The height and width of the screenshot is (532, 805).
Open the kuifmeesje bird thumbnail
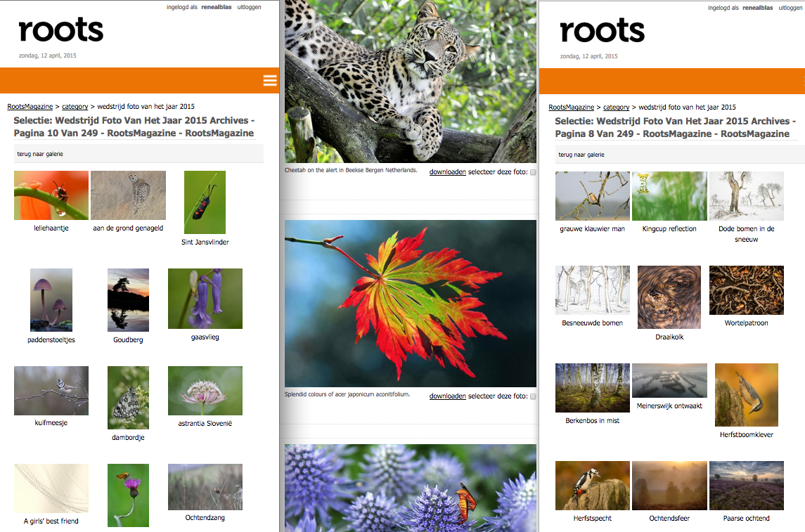(51, 391)
